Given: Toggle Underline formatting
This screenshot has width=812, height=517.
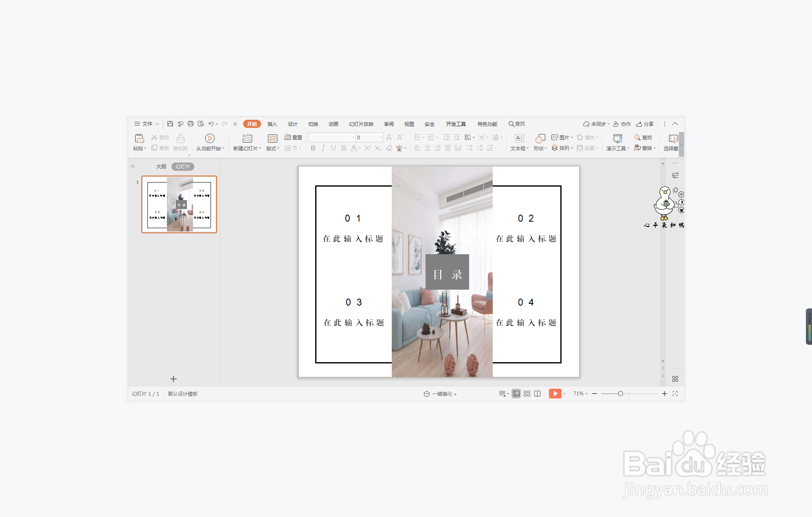Looking at the screenshot, I should point(334,148).
